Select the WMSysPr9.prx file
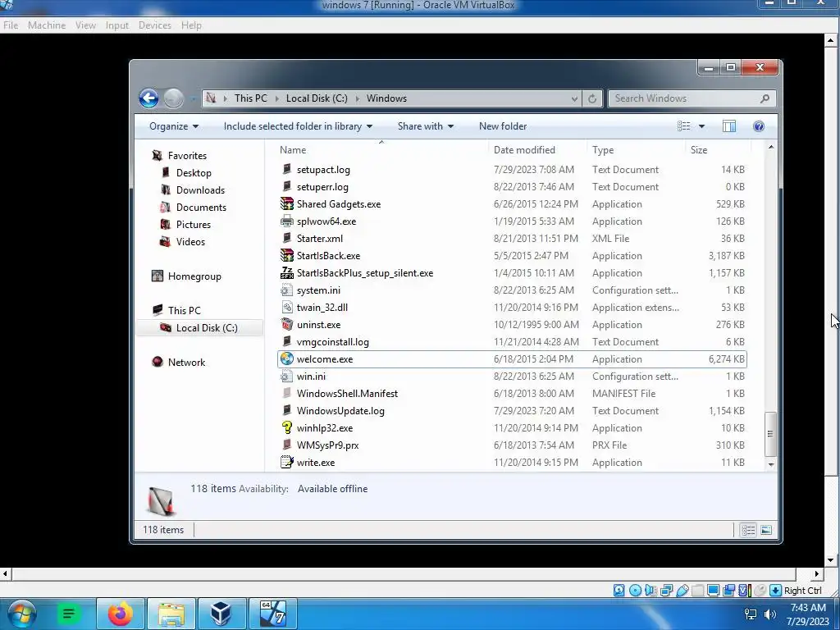 pos(327,445)
